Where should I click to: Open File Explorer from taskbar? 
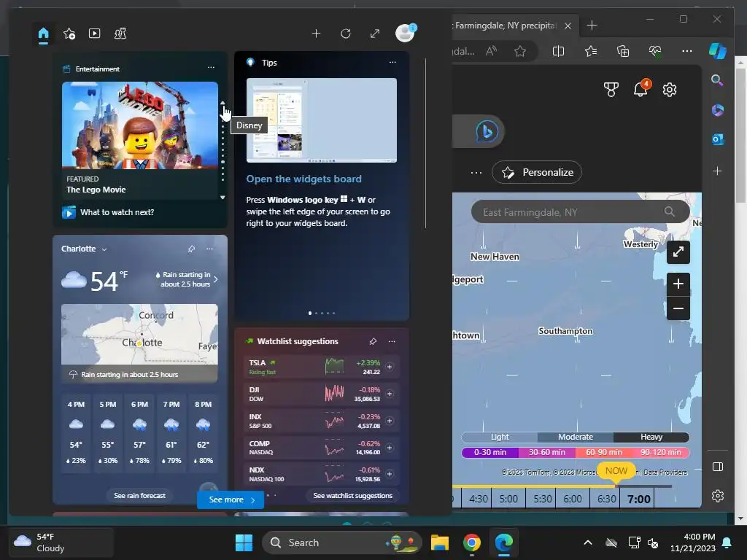[439, 542]
